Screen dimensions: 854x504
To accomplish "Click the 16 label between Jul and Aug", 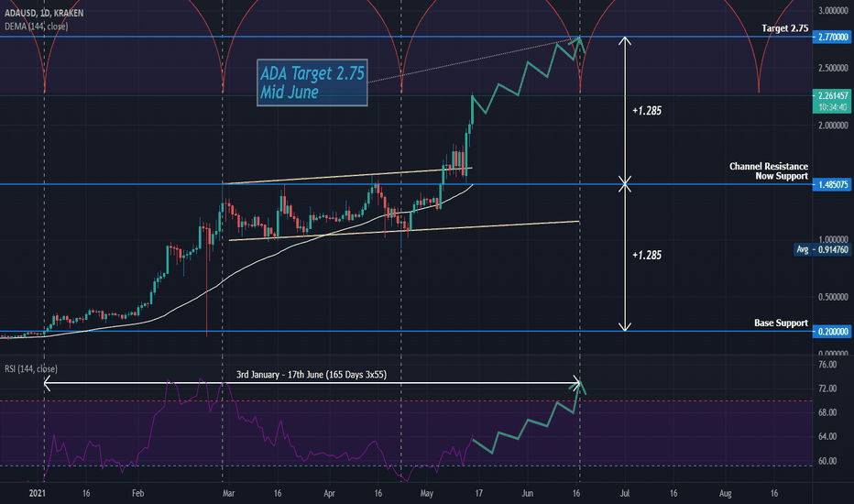I will click(x=673, y=494).
